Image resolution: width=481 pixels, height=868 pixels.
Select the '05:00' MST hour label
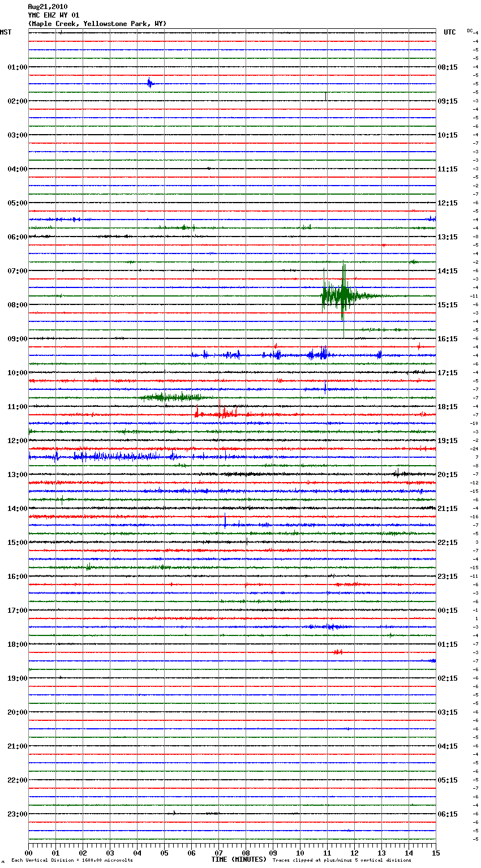[18, 203]
